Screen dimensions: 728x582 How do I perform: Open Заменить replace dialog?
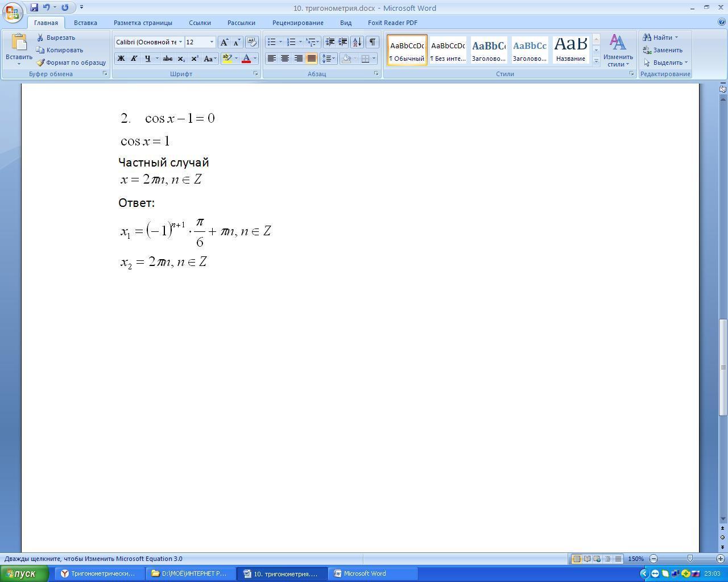663,50
